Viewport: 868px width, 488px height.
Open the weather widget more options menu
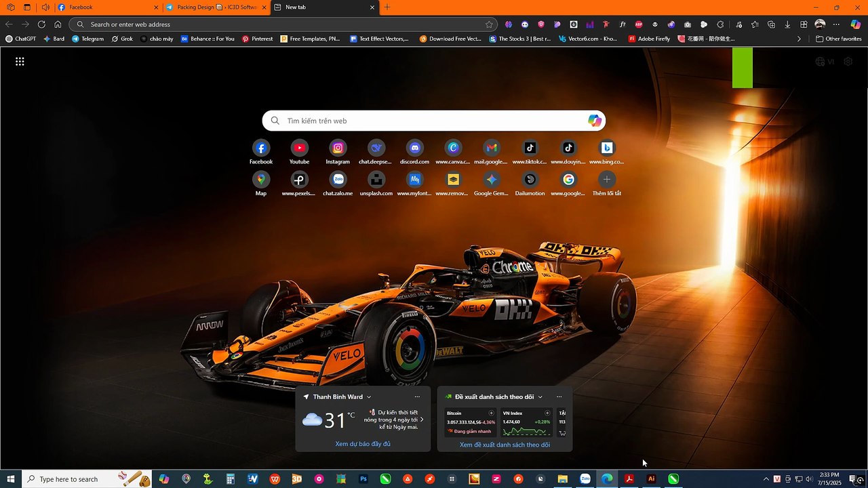pos(417,397)
